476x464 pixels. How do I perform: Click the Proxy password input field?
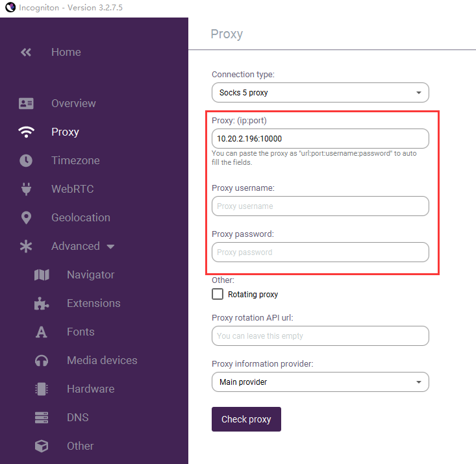coord(320,252)
